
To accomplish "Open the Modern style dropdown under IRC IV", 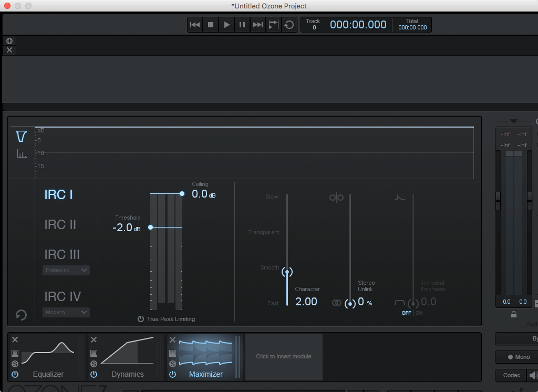I will (66, 312).
